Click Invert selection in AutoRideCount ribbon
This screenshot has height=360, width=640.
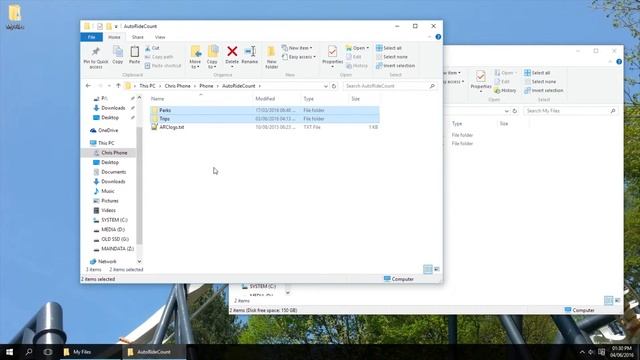pyautogui.click(x=395, y=66)
